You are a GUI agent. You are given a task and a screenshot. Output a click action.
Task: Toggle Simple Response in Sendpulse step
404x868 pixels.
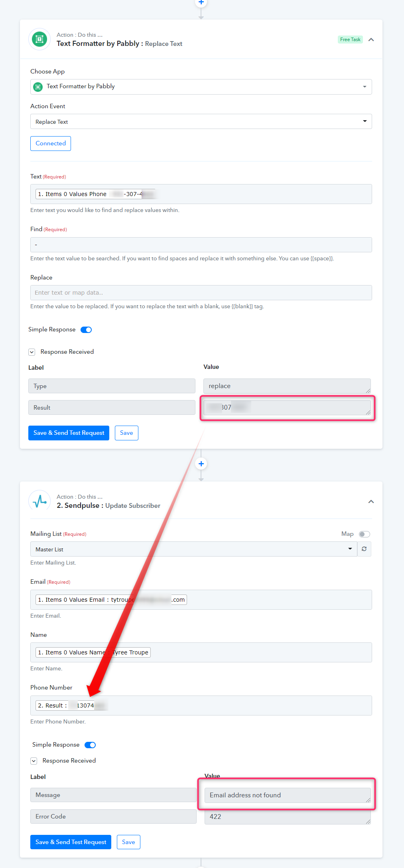point(90,745)
